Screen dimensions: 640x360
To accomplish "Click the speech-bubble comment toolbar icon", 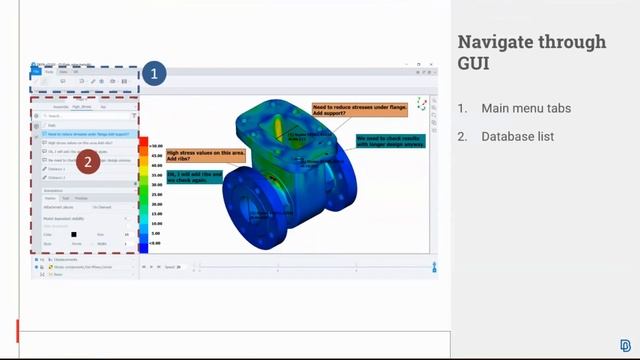I will pyautogui.click(x=62, y=81).
